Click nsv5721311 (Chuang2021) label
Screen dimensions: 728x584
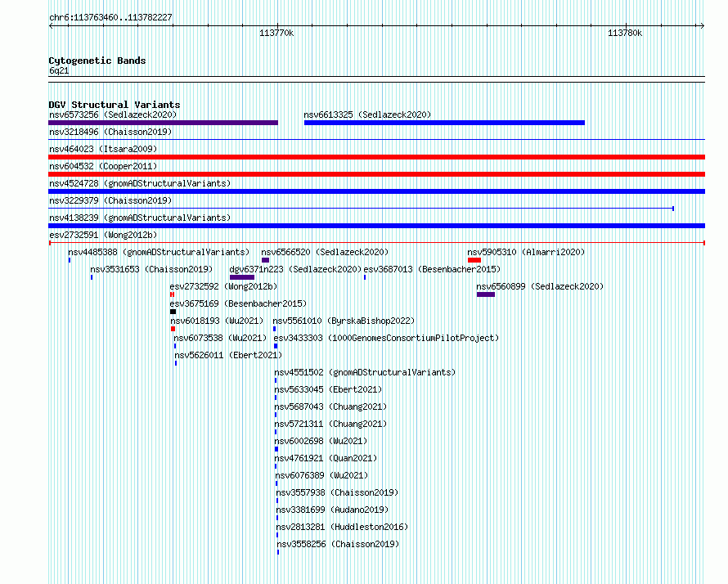330,424
